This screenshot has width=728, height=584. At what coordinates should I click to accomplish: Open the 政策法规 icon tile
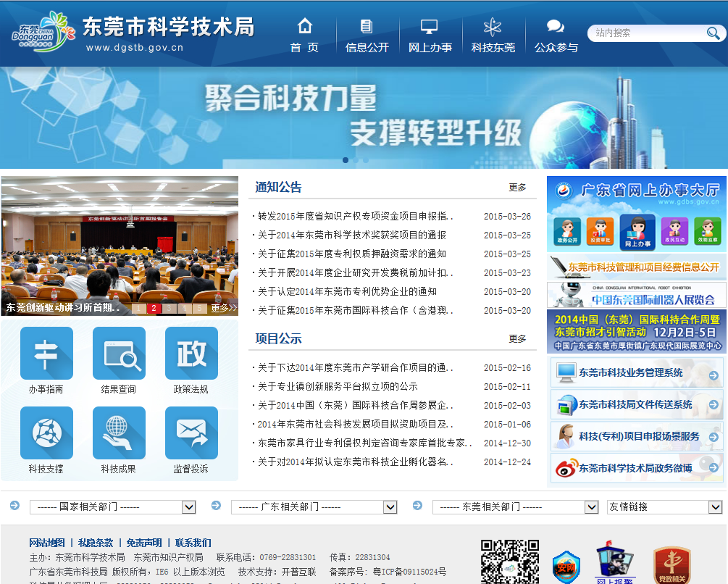pyautogui.click(x=191, y=353)
